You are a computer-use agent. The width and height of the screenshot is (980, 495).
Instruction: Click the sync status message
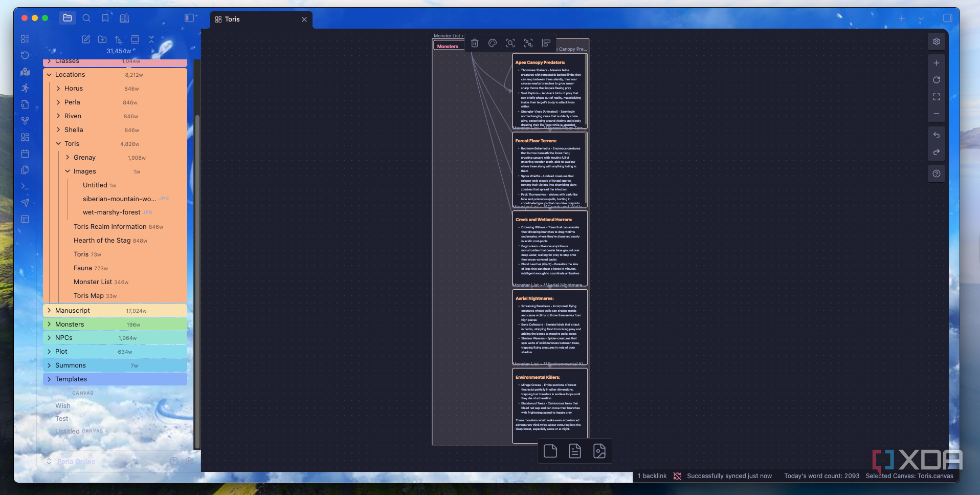729,476
